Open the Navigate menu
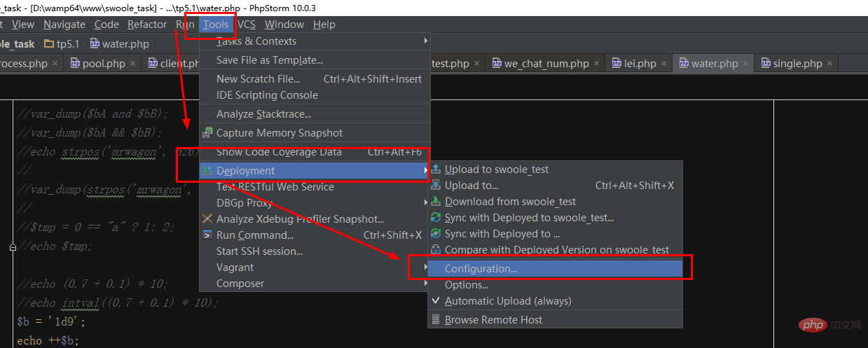The width and height of the screenshot is (868, 348). coord(64,25)
